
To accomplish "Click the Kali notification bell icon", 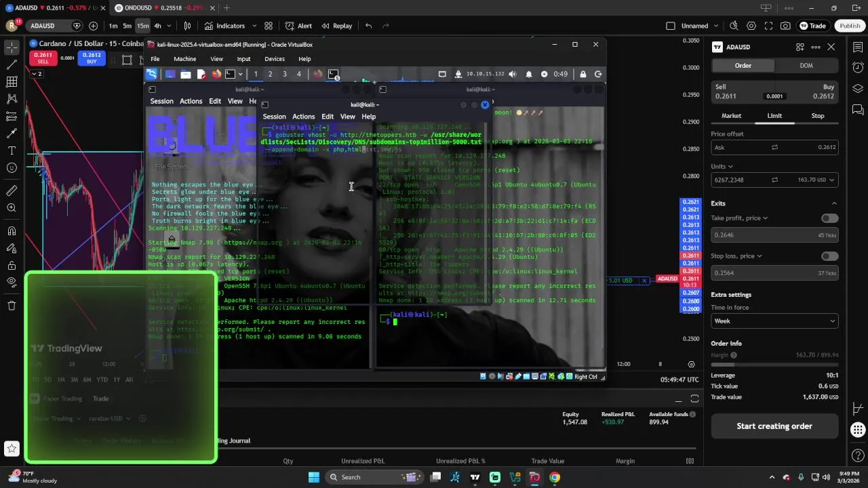I will [529, 74].
